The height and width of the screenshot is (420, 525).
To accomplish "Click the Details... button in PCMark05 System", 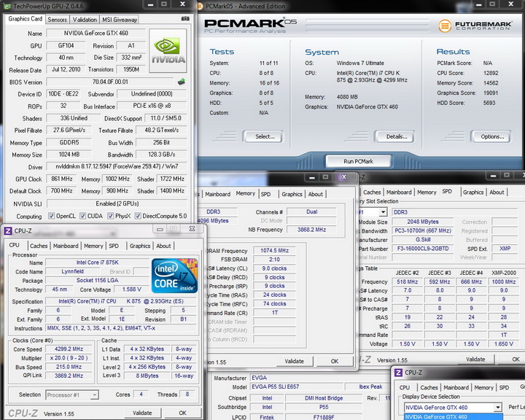I will click(x=397, y=136).
